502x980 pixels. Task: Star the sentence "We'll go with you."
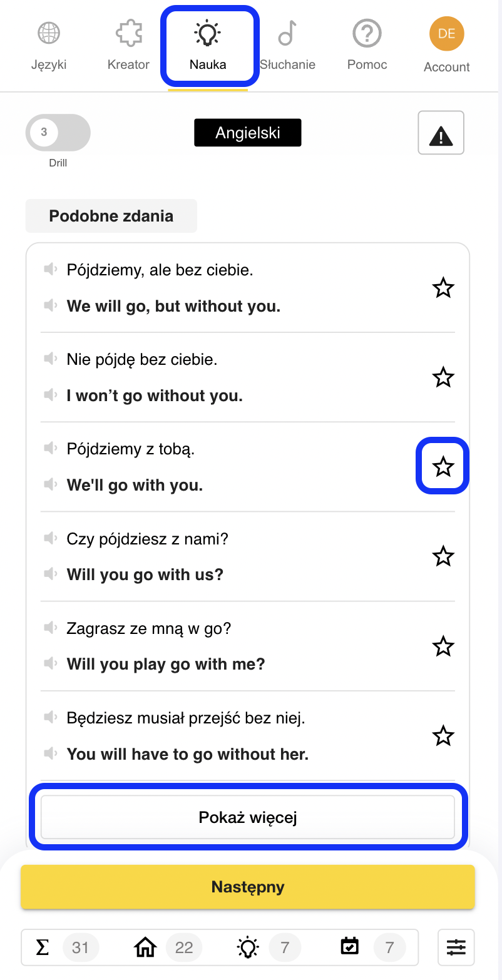(x=443, y=466)
